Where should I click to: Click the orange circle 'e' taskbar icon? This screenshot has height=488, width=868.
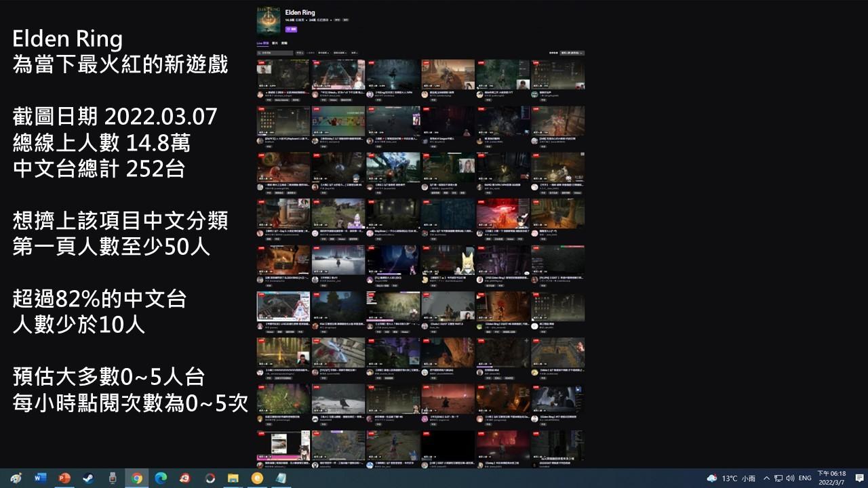(257, 479)
